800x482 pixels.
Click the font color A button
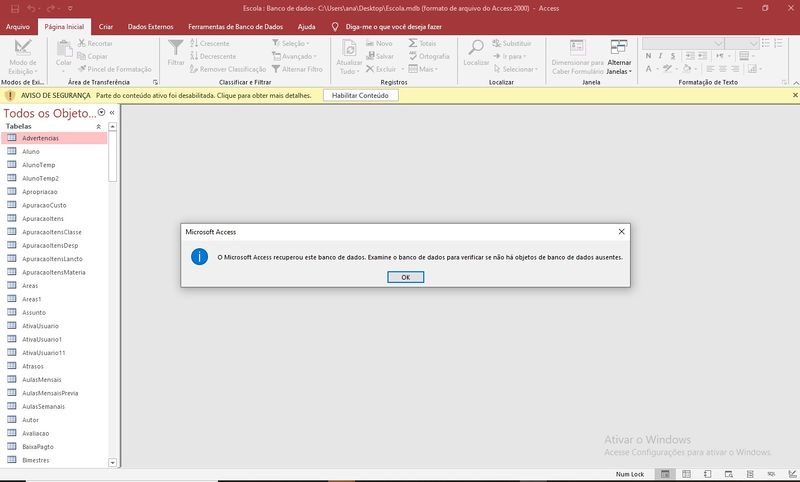coord(648,68)
